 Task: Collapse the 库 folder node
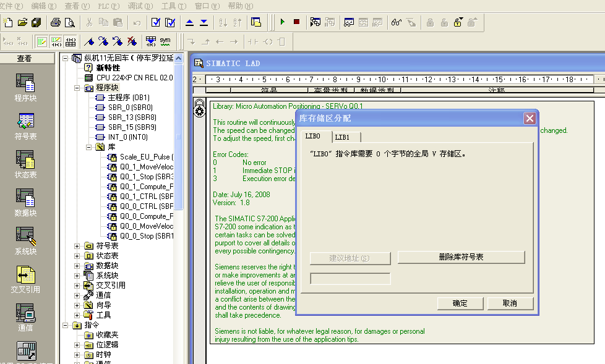(x=88, y=147)
